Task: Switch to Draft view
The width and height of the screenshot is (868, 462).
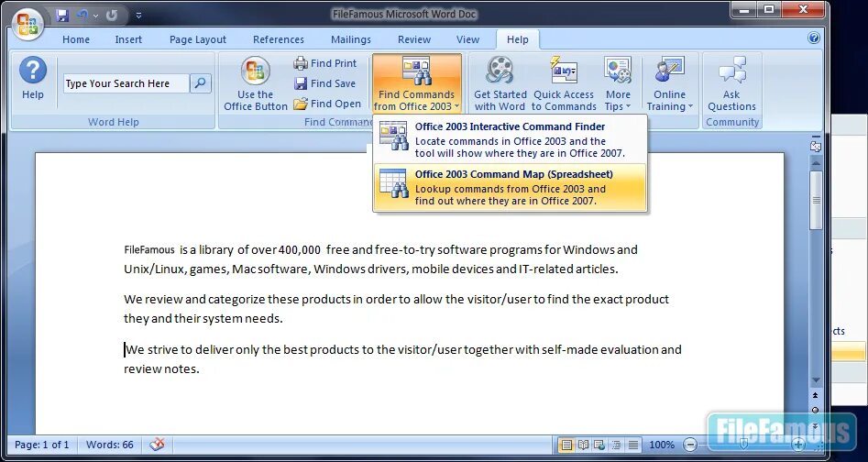Action: point(633,445)
